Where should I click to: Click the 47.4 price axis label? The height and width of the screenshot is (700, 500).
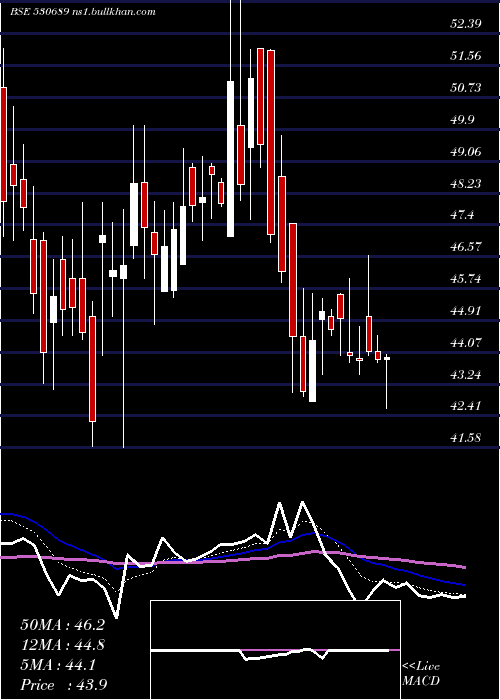(x=462, y=215)
